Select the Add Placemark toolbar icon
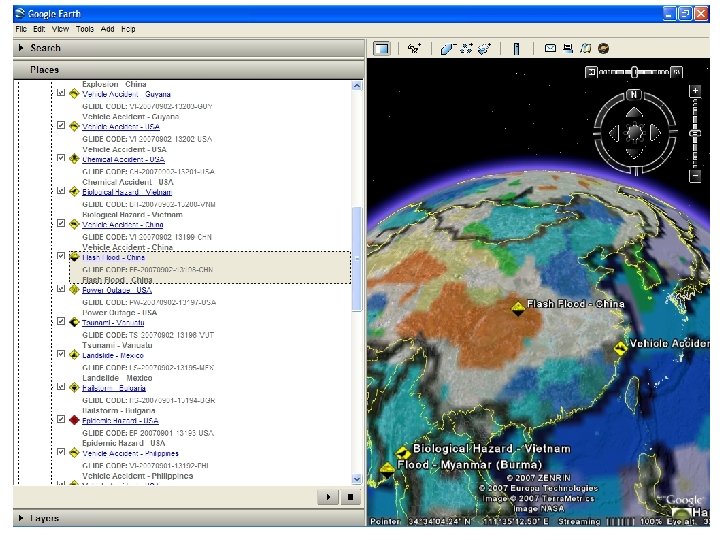Image resolution: width=720 pixels, height=540 pixels. [x=414, y=48]
